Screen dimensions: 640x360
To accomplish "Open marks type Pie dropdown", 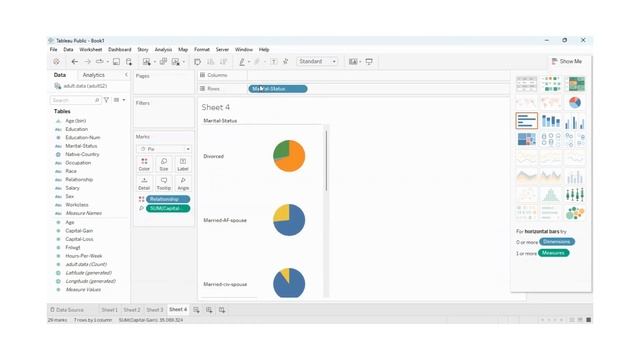I will coord(164,149).
